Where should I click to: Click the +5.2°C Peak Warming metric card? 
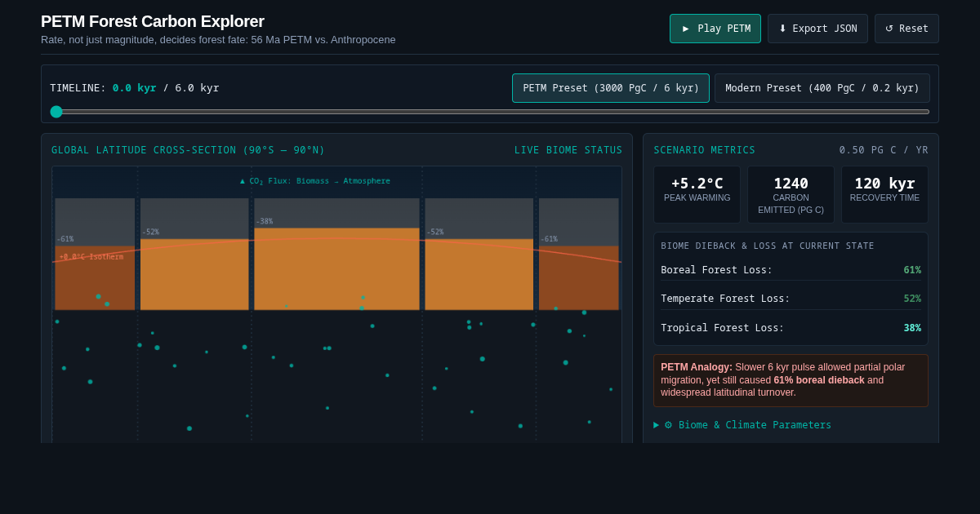[697, 195]
